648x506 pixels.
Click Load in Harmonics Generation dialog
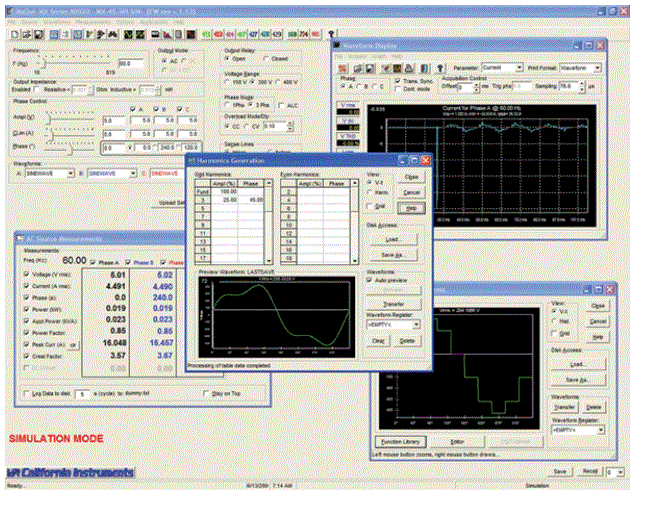pyautogui.click(x=392, y=239)
